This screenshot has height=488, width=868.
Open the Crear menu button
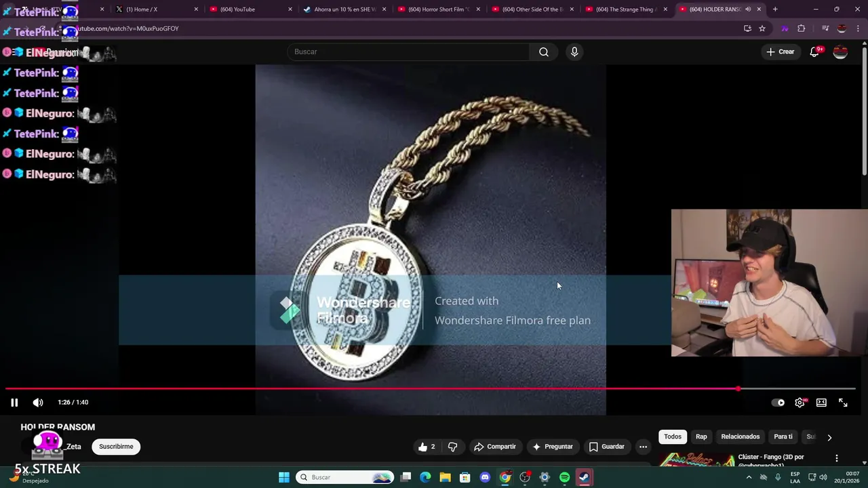coord(780,52)
